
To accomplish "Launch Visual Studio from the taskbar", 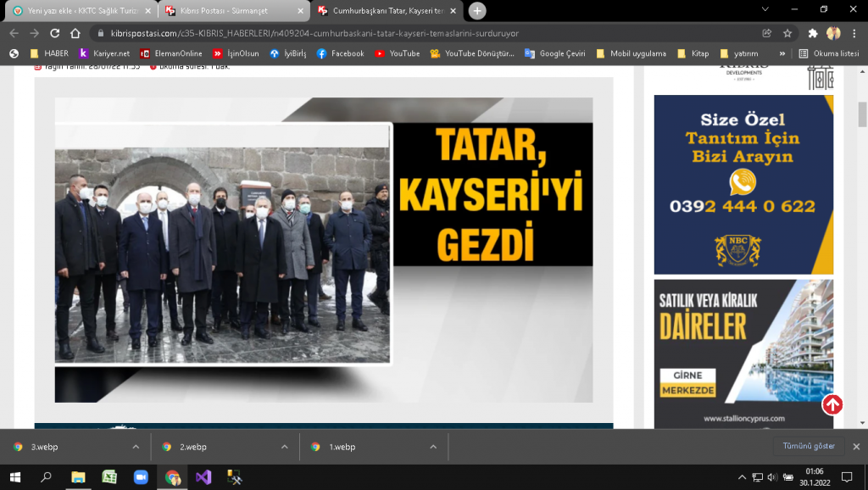I will 203,477.
